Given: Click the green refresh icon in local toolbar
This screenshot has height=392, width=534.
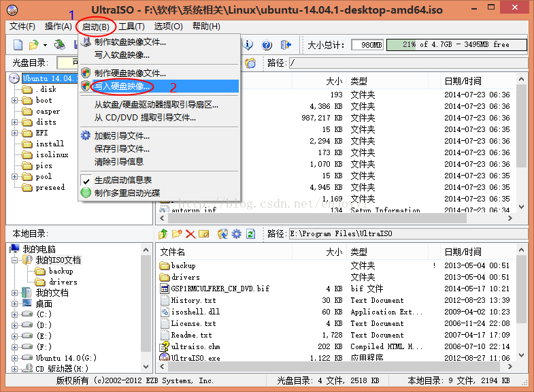Looking at the screenshot, I should [x=250, y=234].
